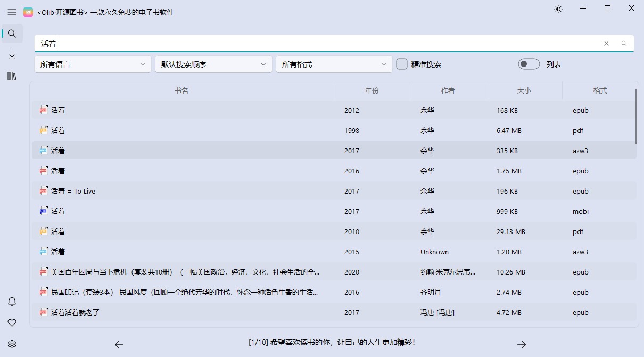Sort results by the 年份 column header
Screen dimensions: 644x357
click(373, 90)
